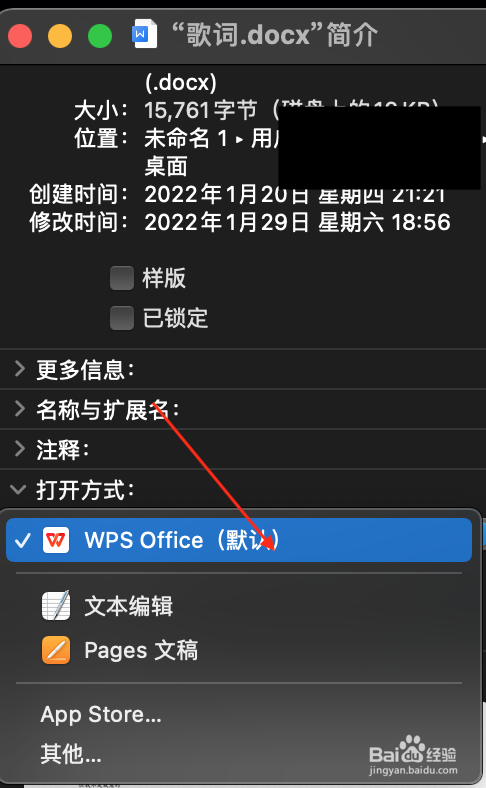
Task: Enable the 样版 (Stationery pad) checkbox
Action: coord(122,278)
